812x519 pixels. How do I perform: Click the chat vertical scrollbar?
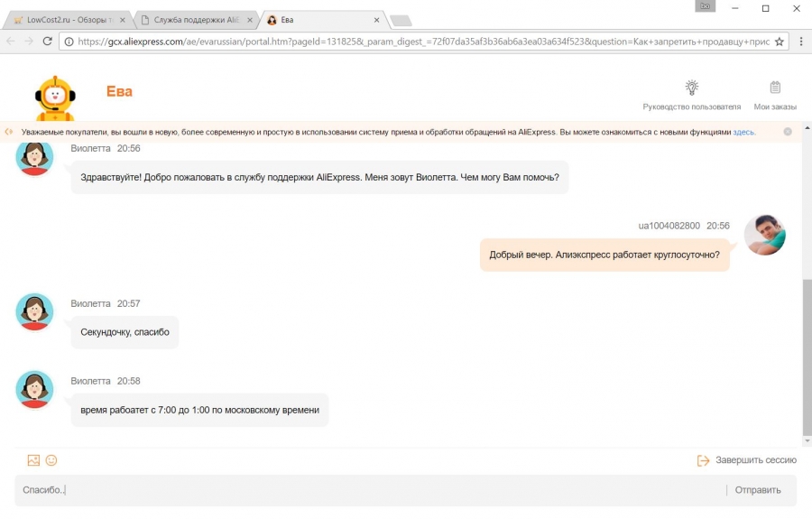[807, 352]
